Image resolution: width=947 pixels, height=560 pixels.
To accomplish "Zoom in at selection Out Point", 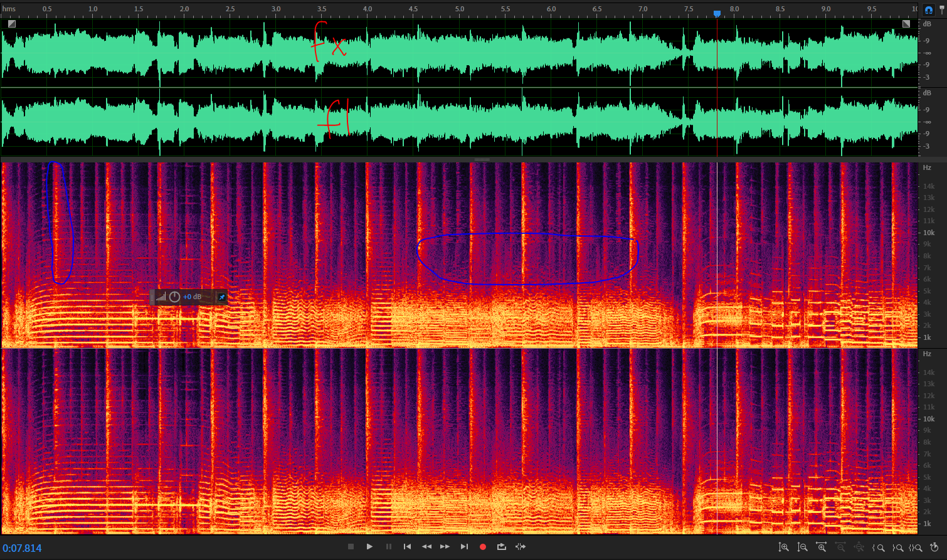I will pyautogui.click(x=897, y=547).
